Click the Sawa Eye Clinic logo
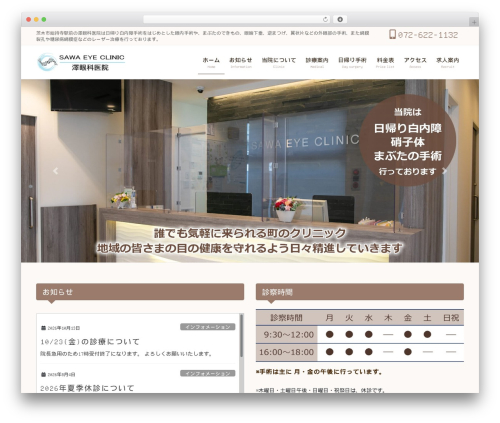Viewport: 500px width, 423px height. coord(81,62)
